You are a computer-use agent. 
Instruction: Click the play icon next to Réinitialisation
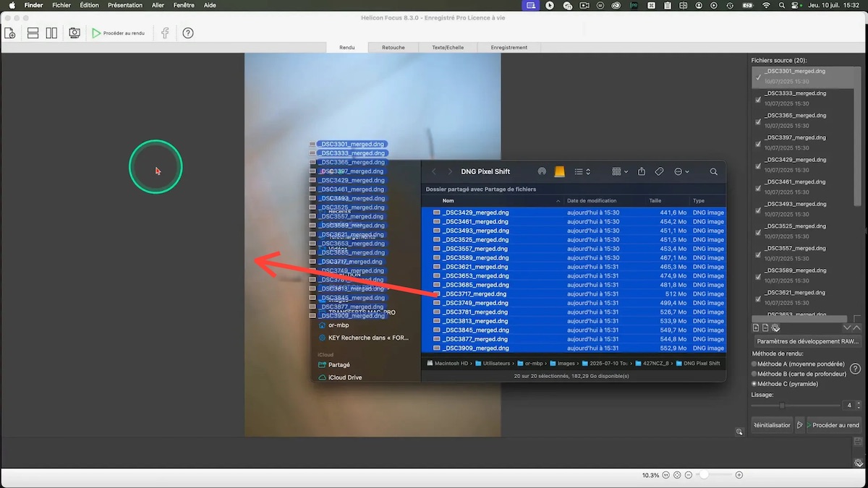pos(799,425)
